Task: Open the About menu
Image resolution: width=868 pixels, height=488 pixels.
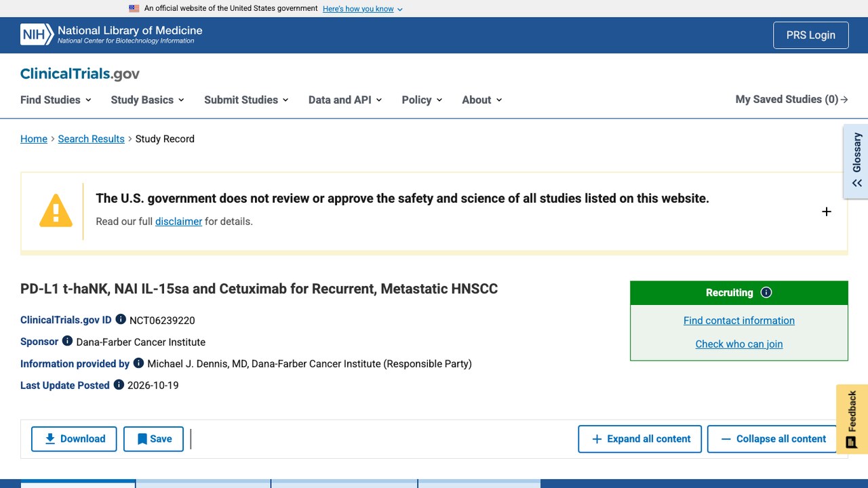Action: (482, 100)
